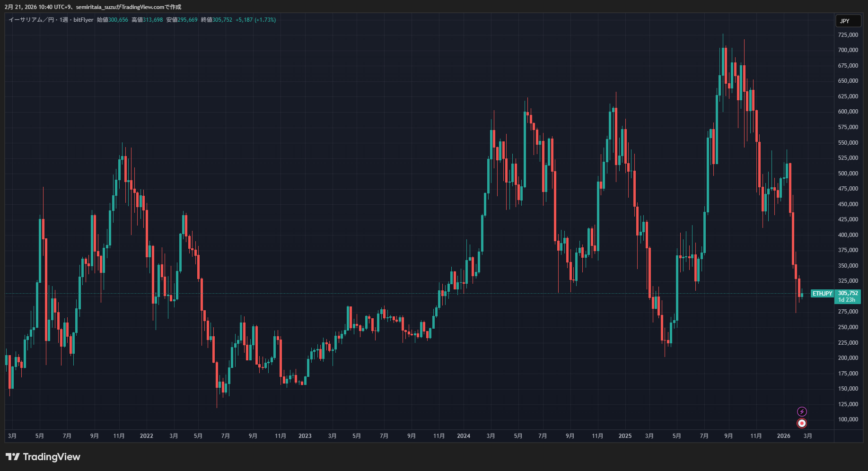868x471 pixels.
Task: Click the 1週 interval in the legend
Action: coord(64,20)
